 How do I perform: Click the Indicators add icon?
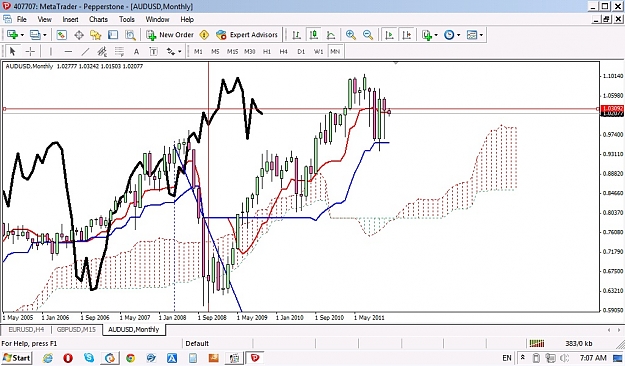427,35
